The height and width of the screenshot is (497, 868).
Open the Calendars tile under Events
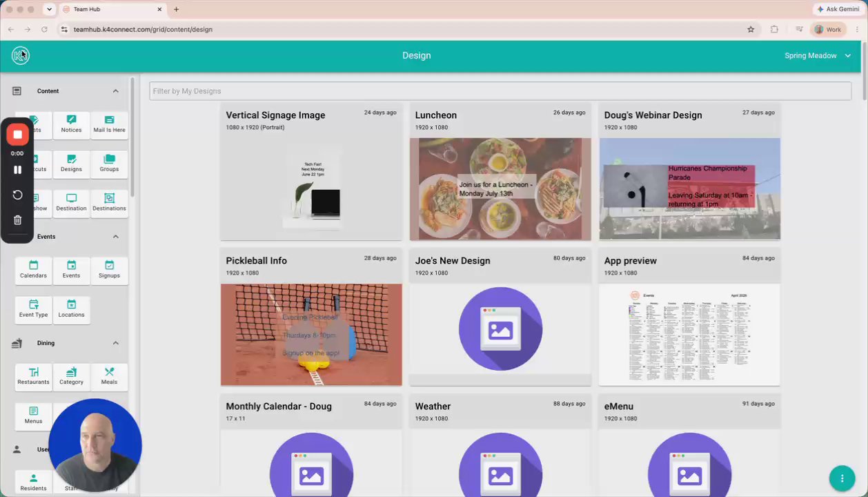coord(33,271)
